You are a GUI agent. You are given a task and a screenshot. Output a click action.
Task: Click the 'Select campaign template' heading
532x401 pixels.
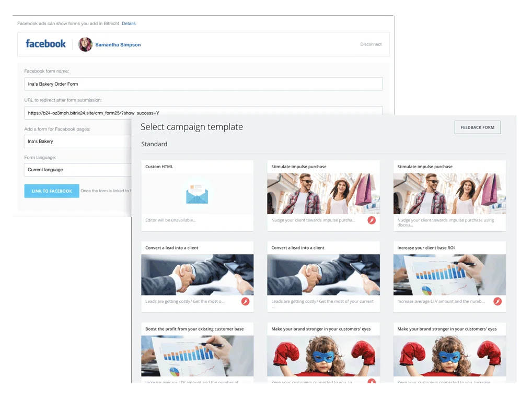point(192,127)
